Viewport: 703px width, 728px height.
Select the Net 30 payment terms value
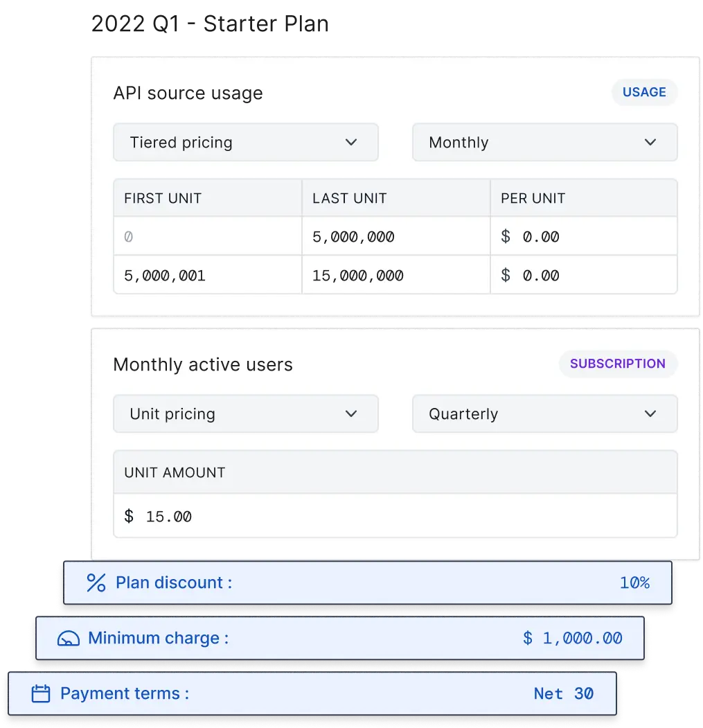coord(563,694)
